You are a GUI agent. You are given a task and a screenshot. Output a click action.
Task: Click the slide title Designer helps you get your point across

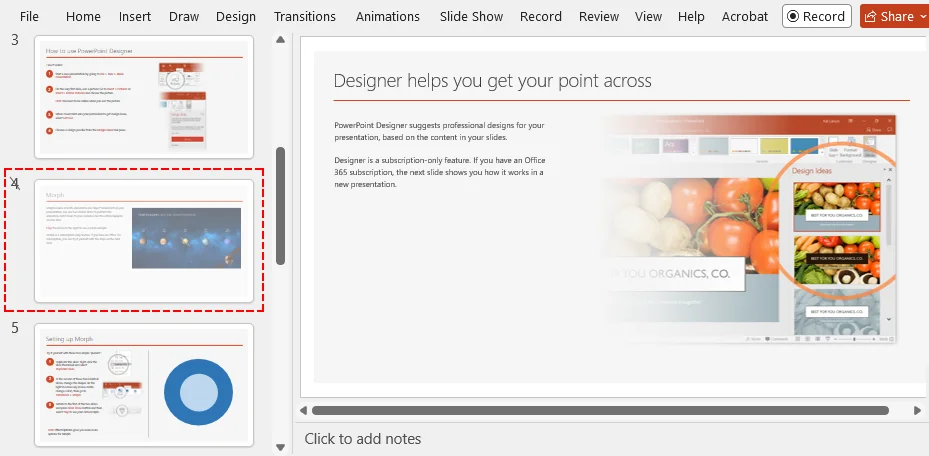point(492,81)
